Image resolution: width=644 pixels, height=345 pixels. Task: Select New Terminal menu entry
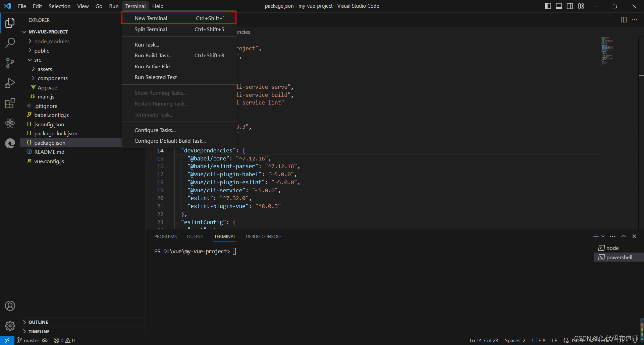tap(179, 18)
